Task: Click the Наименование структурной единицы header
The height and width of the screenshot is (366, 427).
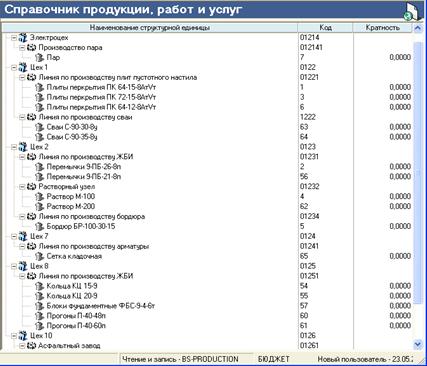Action: pos(150,28)
